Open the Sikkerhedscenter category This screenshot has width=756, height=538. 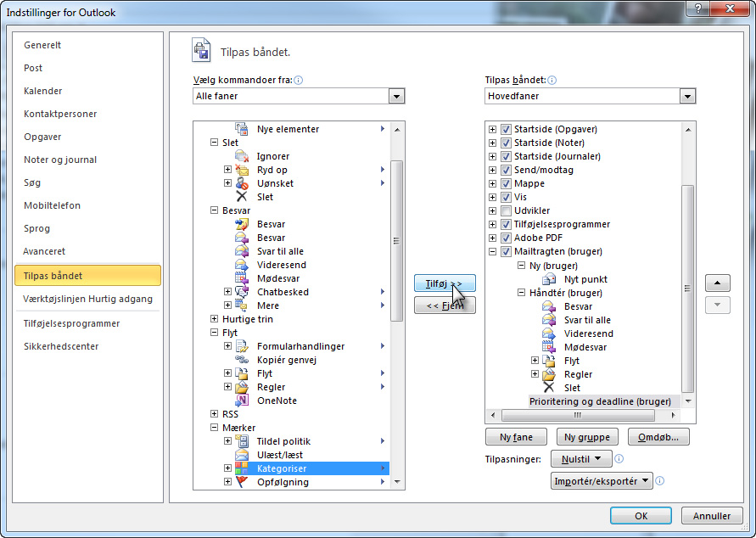click(x=61, y=346)
